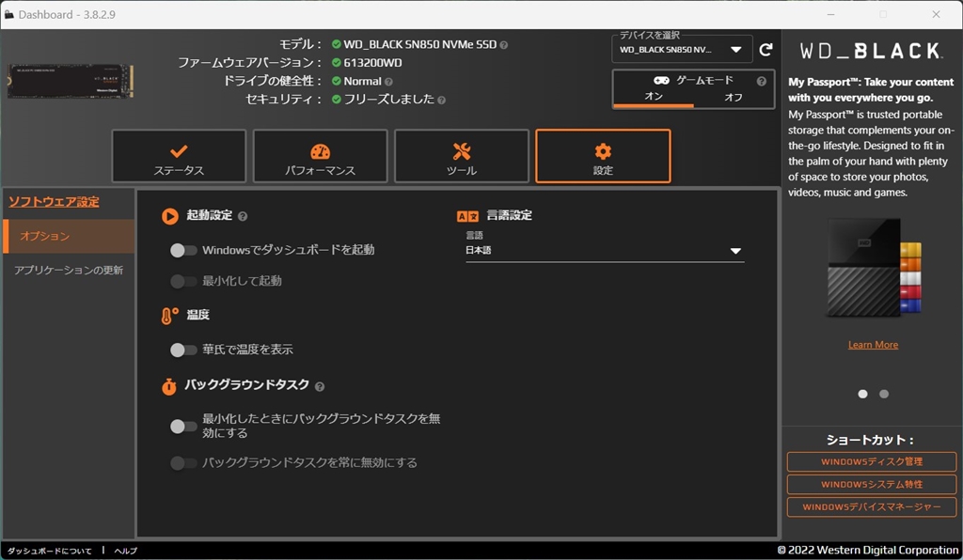Click the help icon beside 起動設定
The height and width of the screenshot is (560, 963).
(243, 216)
